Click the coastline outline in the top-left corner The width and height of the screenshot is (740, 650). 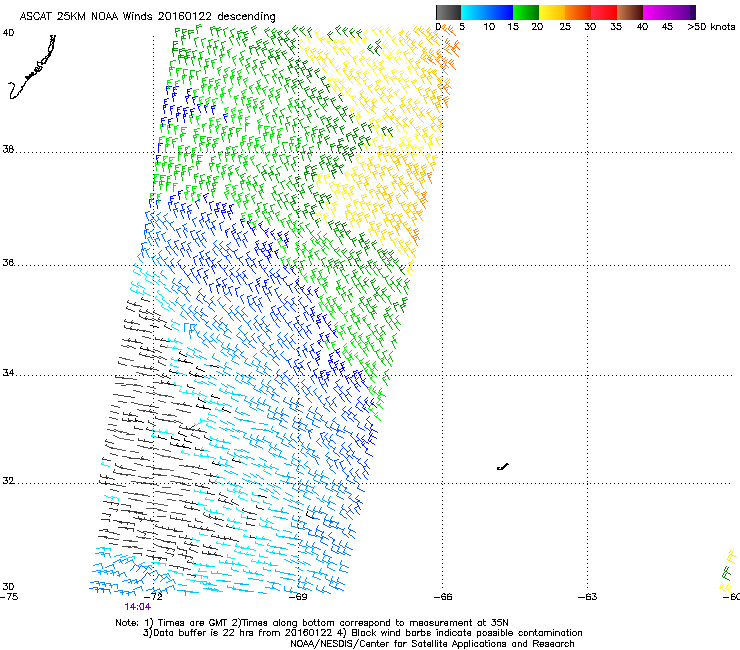tap(32, 67)
